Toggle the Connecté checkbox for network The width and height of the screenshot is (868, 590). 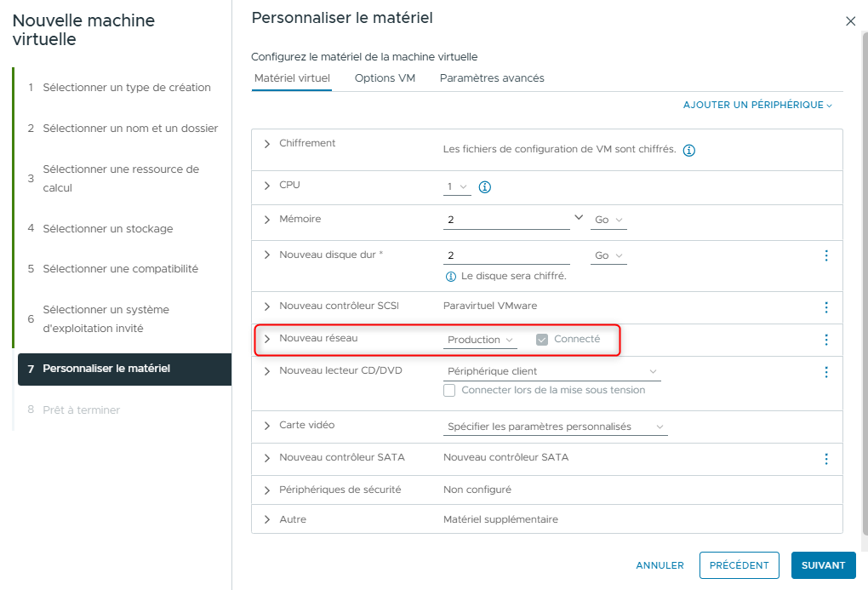pyautogui.click(x=542, y=340)
